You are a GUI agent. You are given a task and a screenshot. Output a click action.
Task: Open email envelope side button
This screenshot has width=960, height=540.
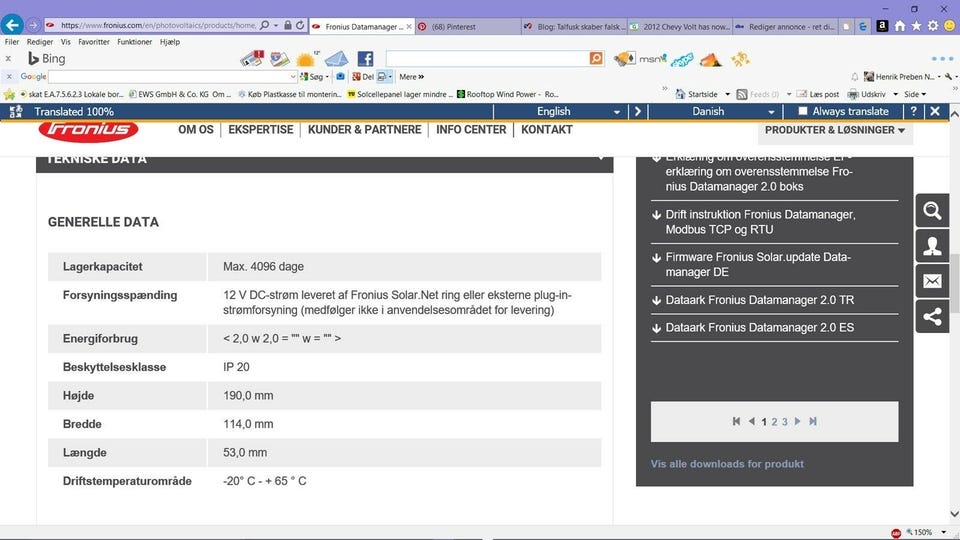tap(932, 281)
